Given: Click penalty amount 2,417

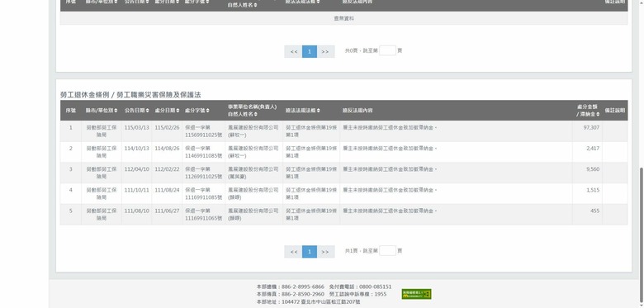Looking at the screenshot, I should pyautogui.click(x=593, y=149).
